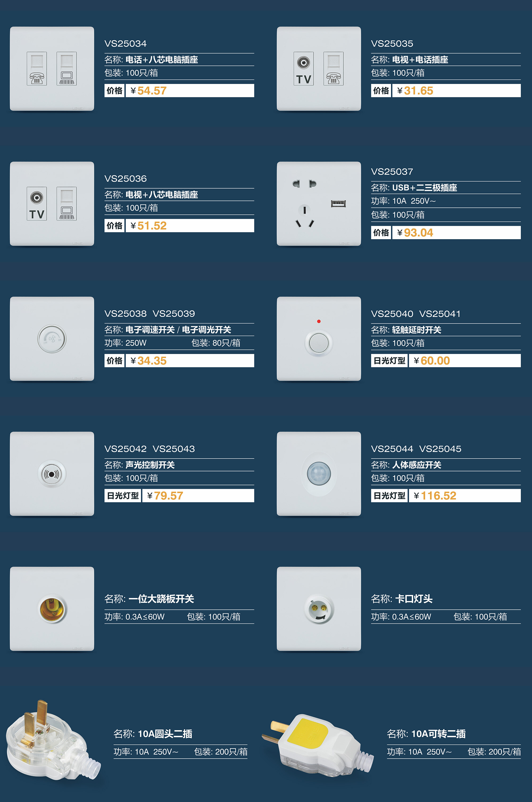Click the sound sensor icon on VS25042
This screenshot has width=532, height=802.
click(x=52, y=473)
